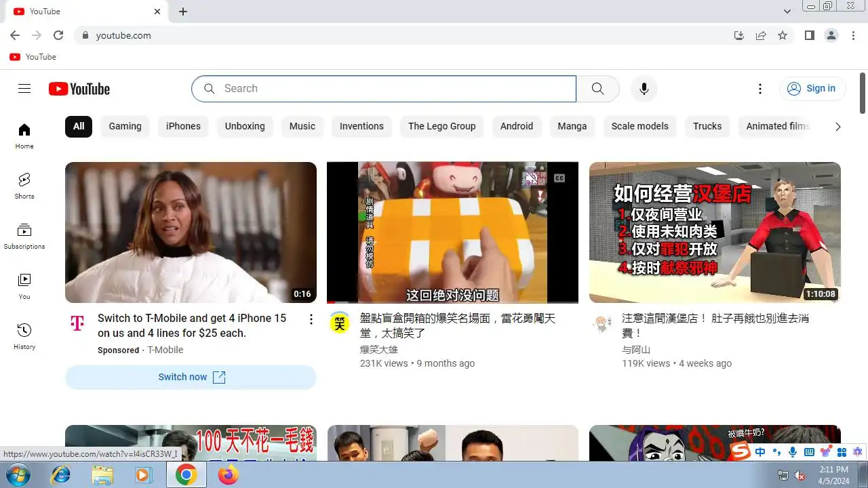Open the 与阿山 channel avatar

click(602, 323)
